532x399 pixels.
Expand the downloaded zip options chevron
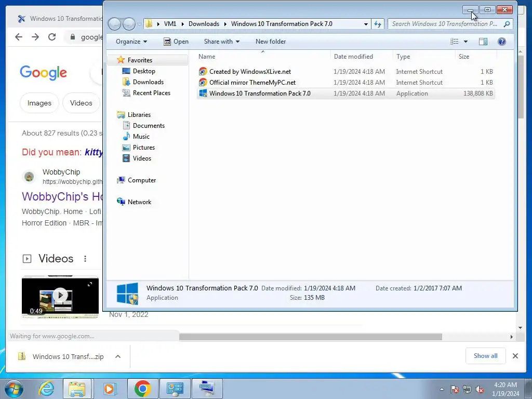118,356
